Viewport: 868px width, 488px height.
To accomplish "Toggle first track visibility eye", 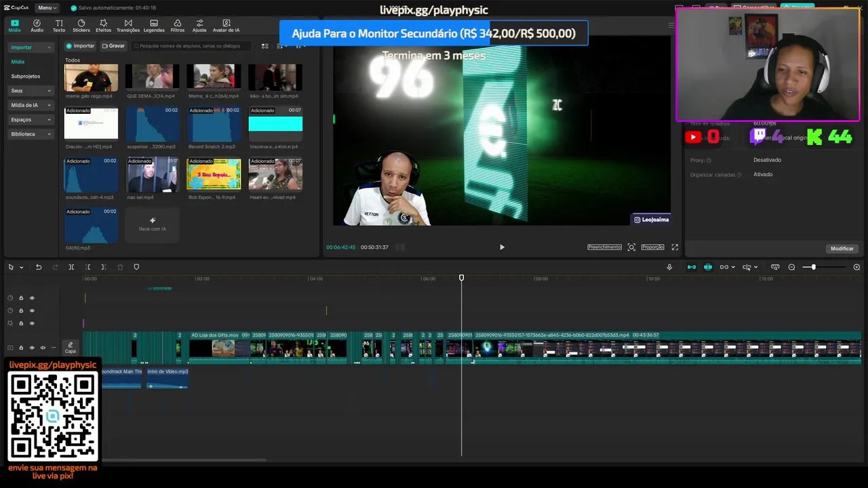I will tap(32, 298).
